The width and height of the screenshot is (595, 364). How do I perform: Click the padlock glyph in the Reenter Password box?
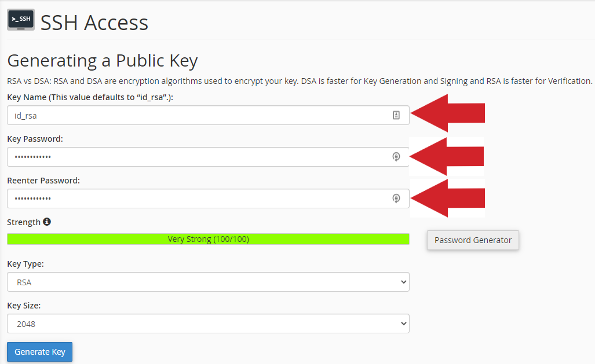tap(396, 198)
